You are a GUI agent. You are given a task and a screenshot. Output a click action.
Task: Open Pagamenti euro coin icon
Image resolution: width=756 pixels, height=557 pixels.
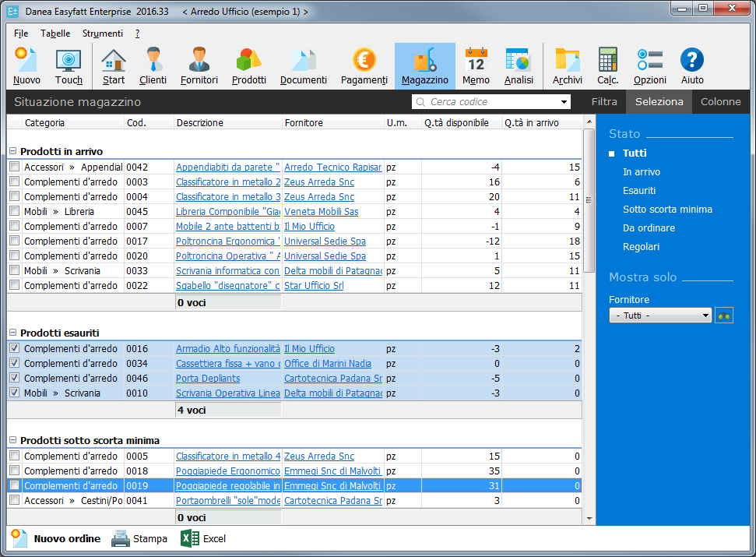point(364,66)
